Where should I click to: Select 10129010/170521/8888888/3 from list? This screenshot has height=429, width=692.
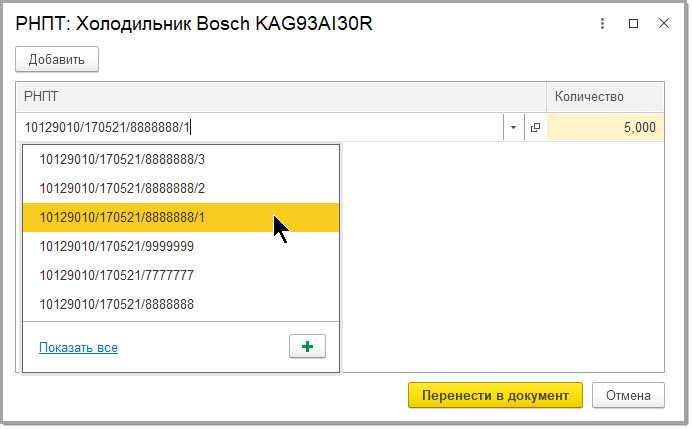click(181, 159)
